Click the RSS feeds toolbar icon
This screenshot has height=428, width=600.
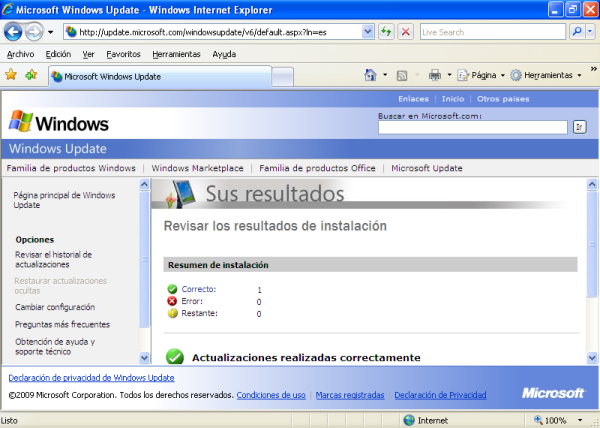402,75
